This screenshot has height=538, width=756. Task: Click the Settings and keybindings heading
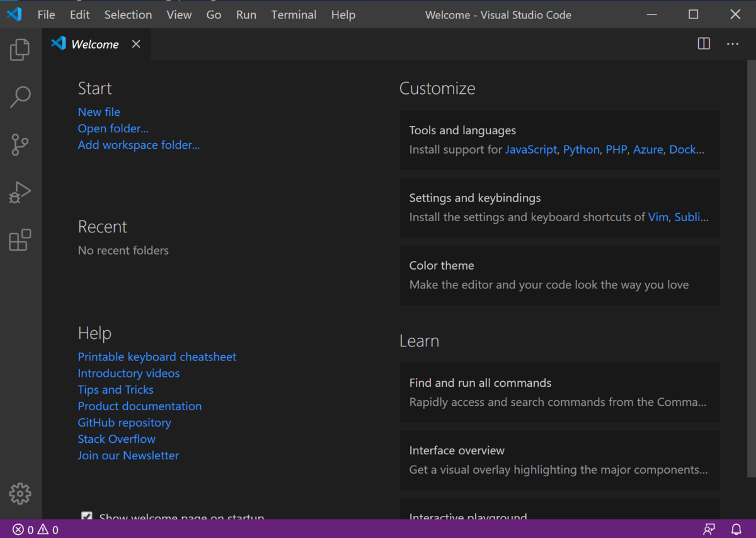pyautogui.click(x=475, y=198)
